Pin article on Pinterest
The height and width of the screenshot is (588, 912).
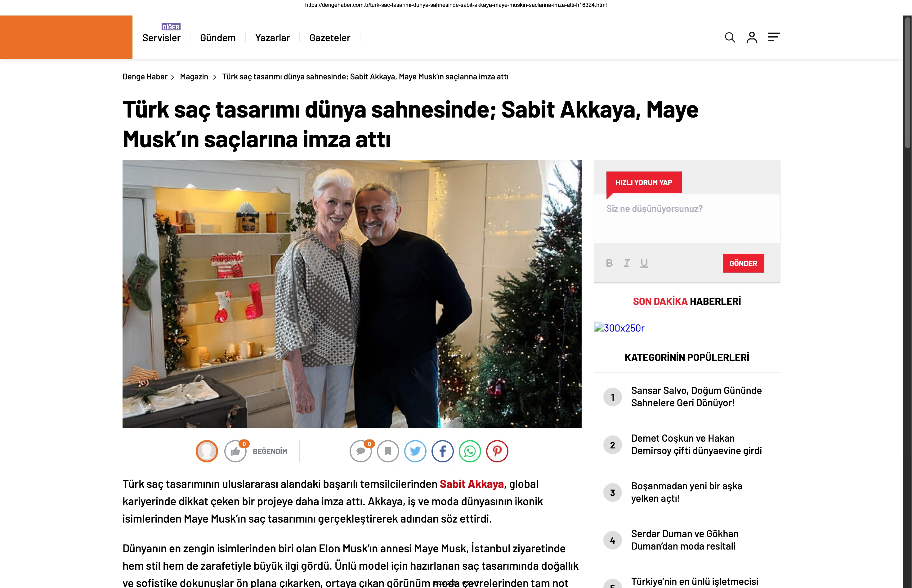pyautogui.click(x=497, y=451)
